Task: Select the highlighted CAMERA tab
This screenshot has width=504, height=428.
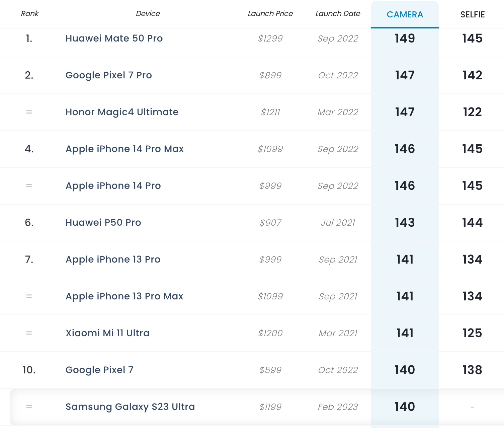Action: [x=405, y=14]
